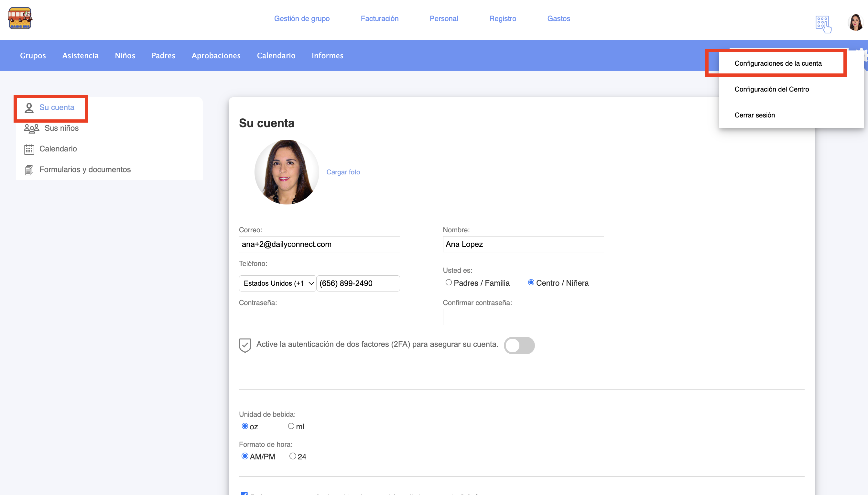Open the keypad check-in icon

pos(823,24)
